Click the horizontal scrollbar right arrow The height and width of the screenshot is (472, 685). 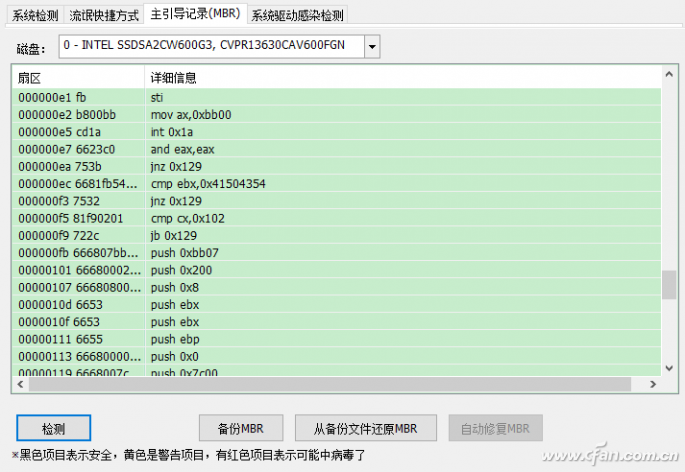[653, 384]
